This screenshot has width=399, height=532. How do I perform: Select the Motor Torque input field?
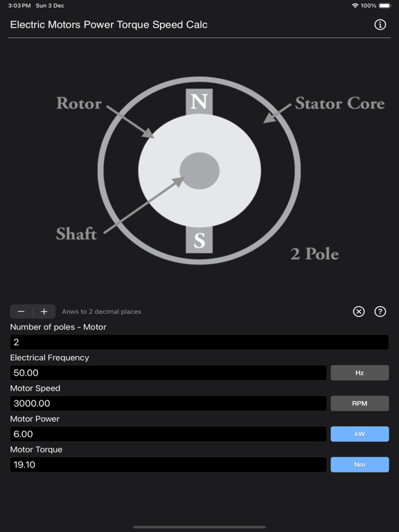click(x=168, y=465)
